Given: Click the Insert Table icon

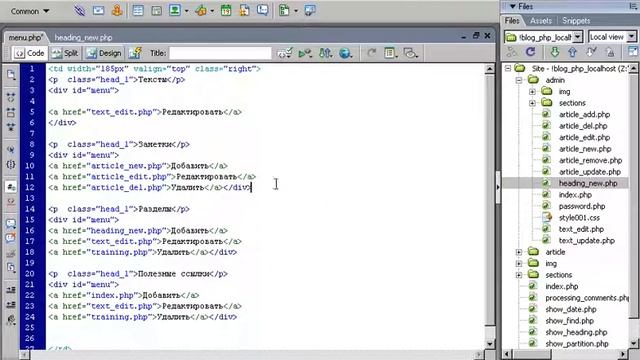Looking at the screenshot, I should [x=138, y=11].
